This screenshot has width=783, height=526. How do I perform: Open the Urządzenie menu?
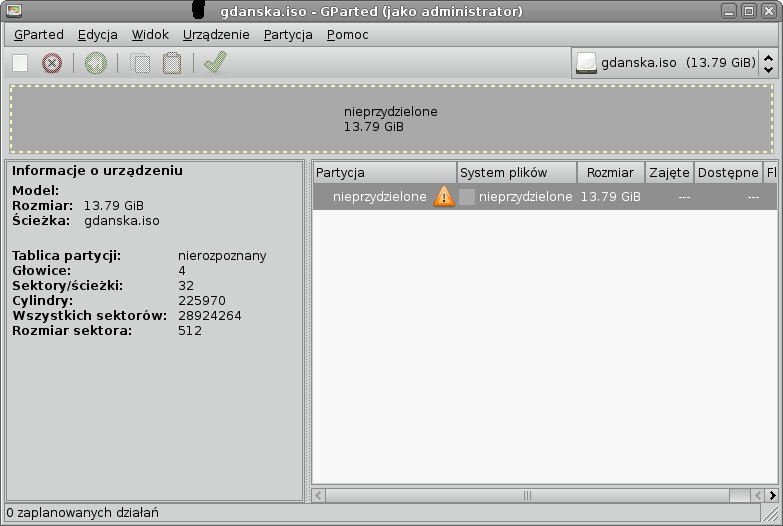click(216, 34)
